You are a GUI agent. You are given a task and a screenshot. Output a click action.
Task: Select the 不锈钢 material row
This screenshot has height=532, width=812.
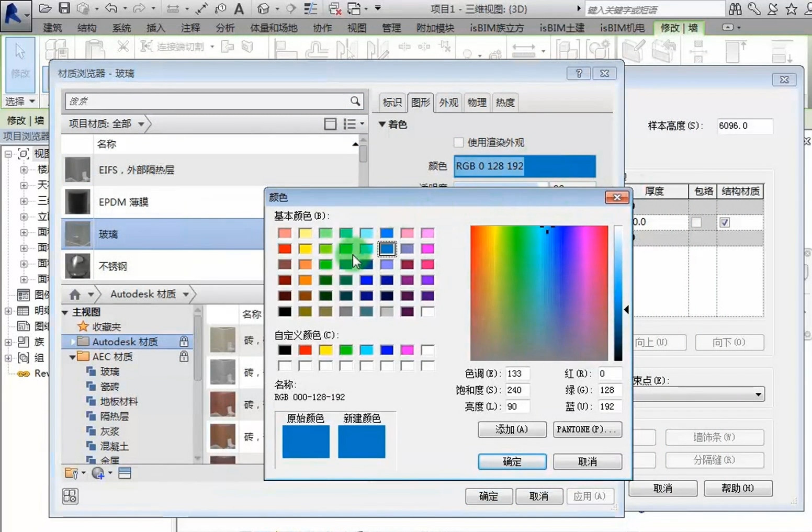tap(163, 266)
